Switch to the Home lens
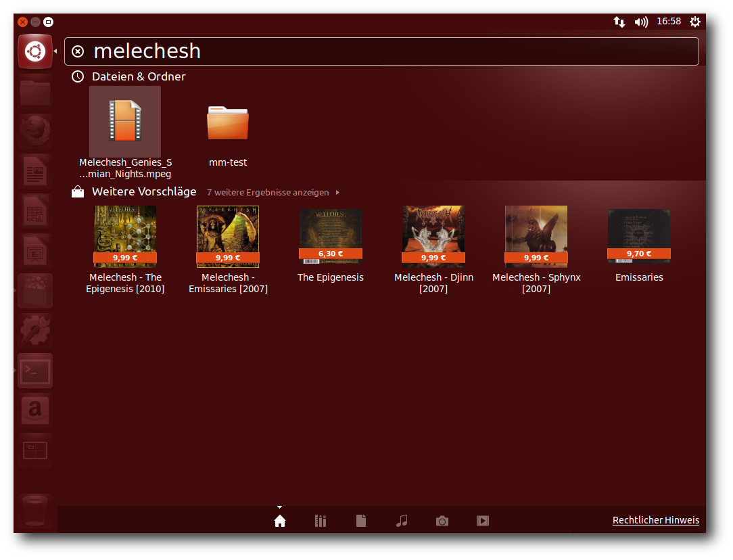Viewport: 733px width, 560px height. [x=279, y=521]
